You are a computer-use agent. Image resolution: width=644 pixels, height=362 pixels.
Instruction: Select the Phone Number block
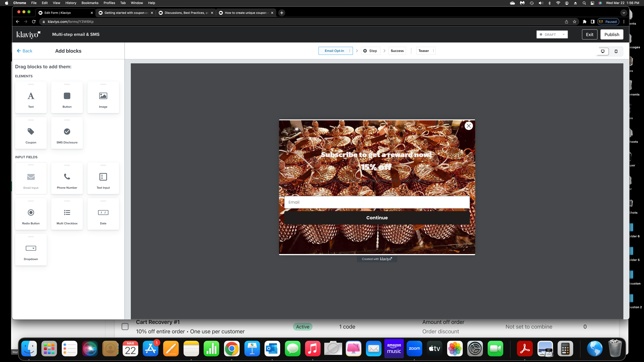[x=67, y=178]
